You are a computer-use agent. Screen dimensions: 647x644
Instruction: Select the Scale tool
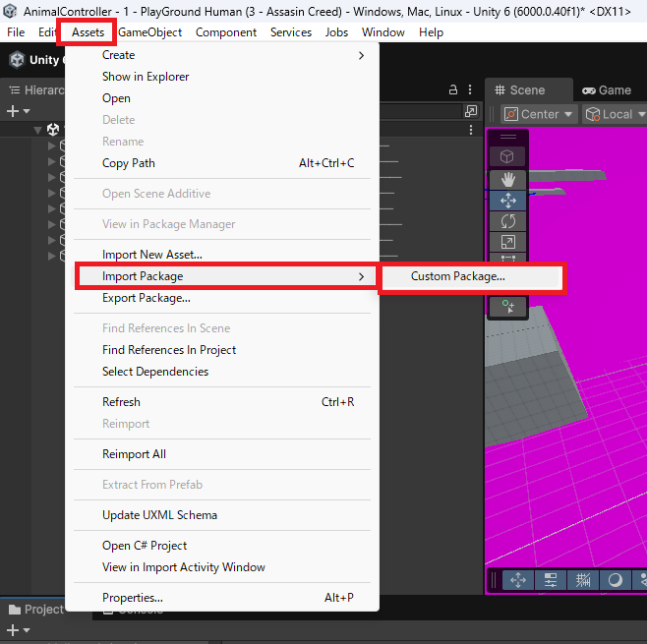[x=507, y=242]
